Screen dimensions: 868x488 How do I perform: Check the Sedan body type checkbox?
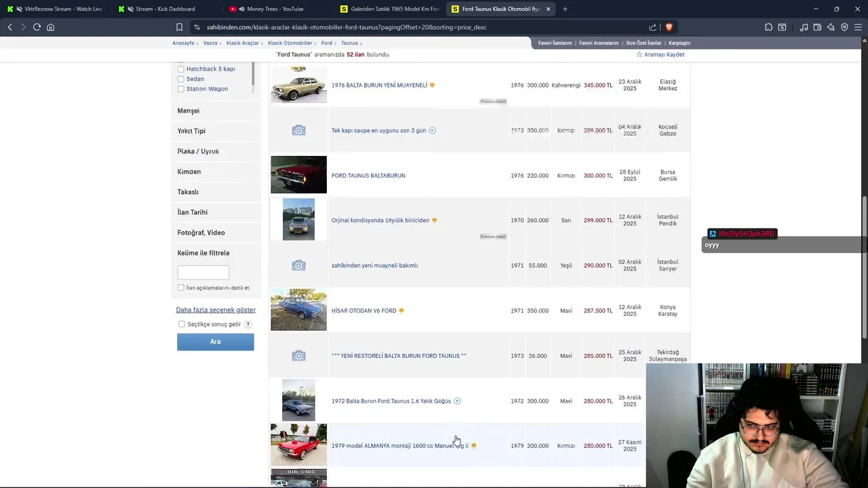(x=180, y=79)
